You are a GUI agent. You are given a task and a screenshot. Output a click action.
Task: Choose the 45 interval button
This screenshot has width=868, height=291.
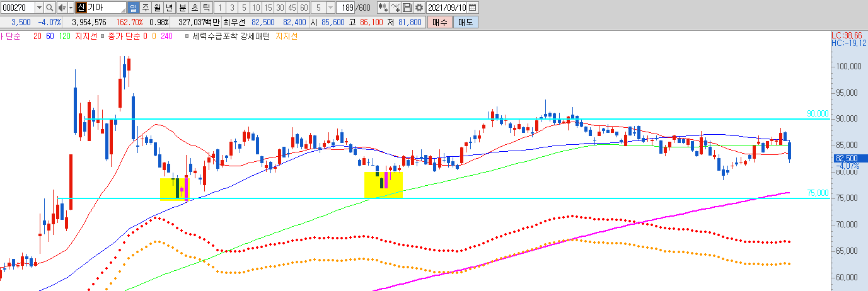[x=292, y=8]
